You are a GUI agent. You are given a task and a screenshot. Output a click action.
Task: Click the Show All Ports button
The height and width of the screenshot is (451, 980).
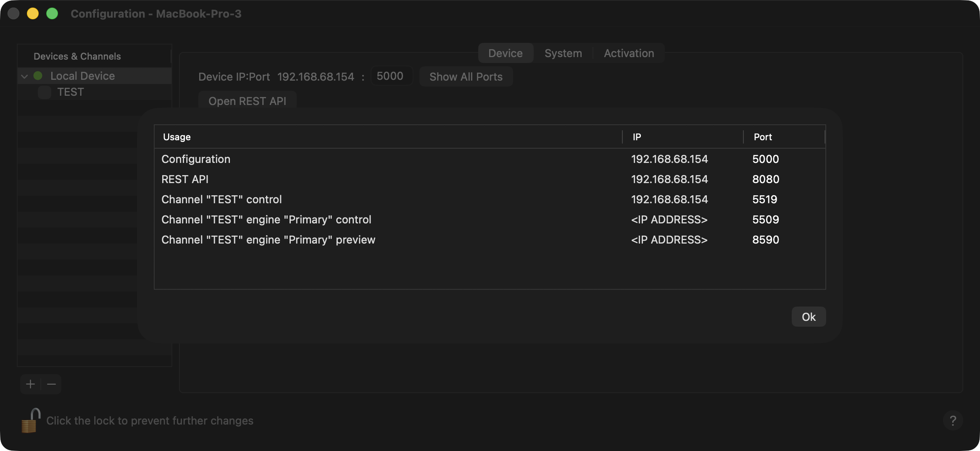[466, 77]
